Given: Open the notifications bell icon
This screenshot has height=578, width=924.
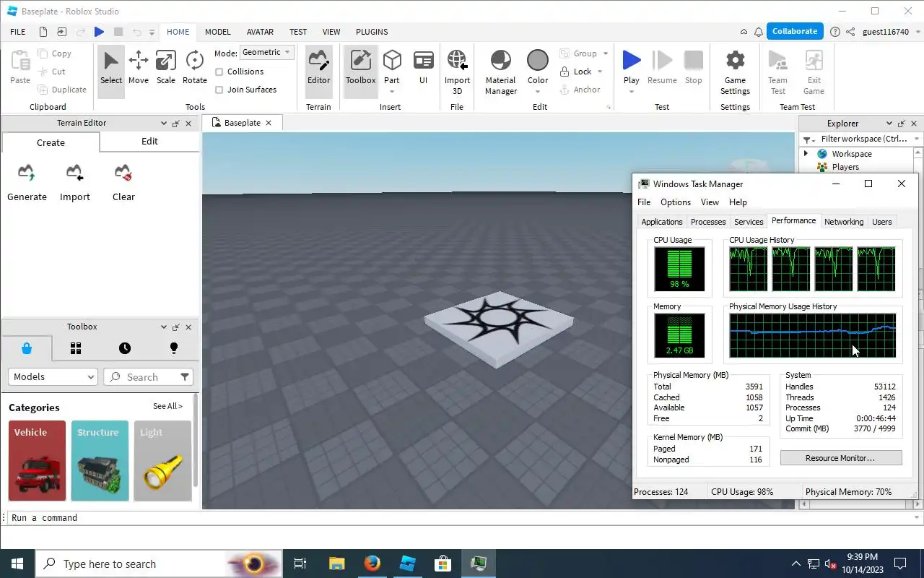Looking at the screenshot, I should coord(759,32).
